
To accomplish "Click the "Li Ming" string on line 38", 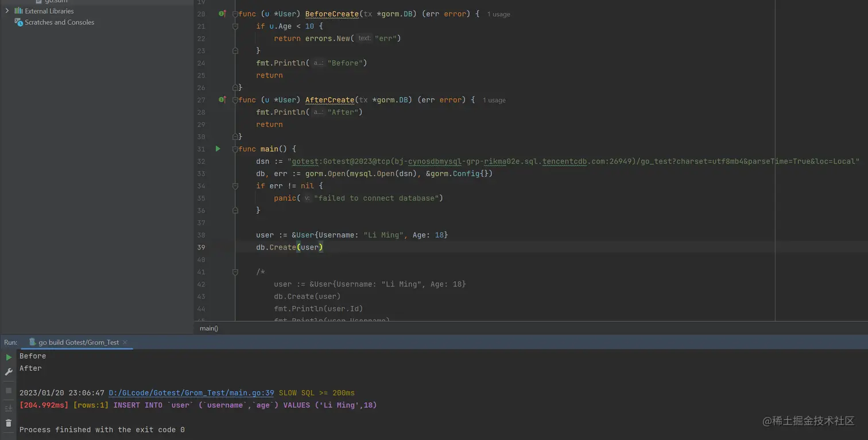I will pos(383,235).
